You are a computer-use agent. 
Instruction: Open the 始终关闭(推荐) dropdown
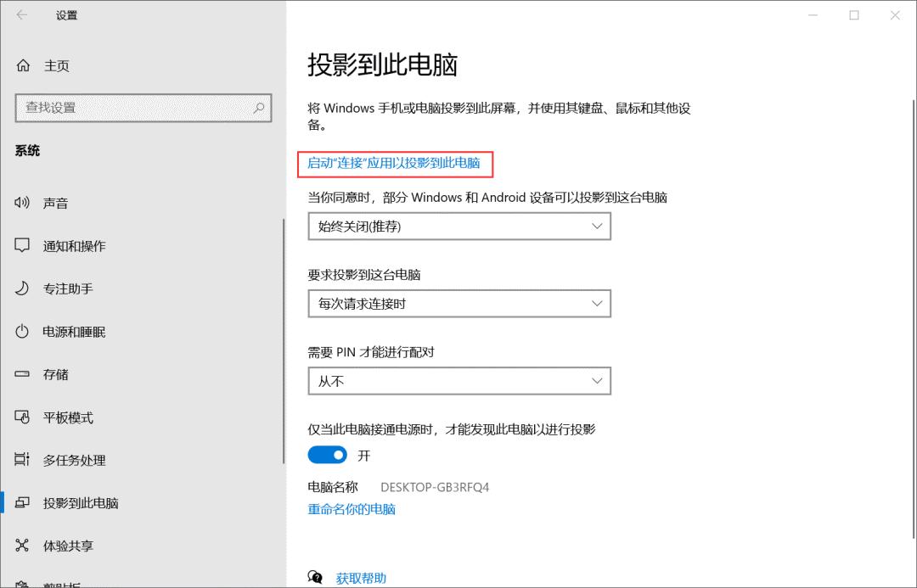coord(459,226)
